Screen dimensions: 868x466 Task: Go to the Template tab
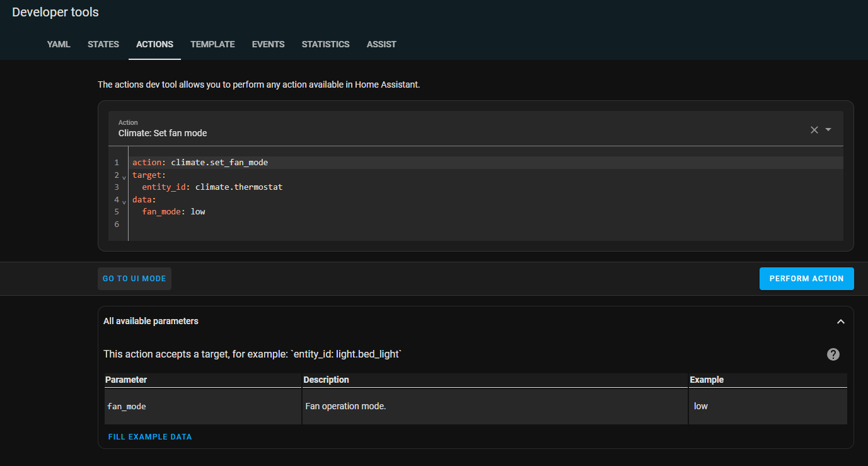tap(212, 44)
